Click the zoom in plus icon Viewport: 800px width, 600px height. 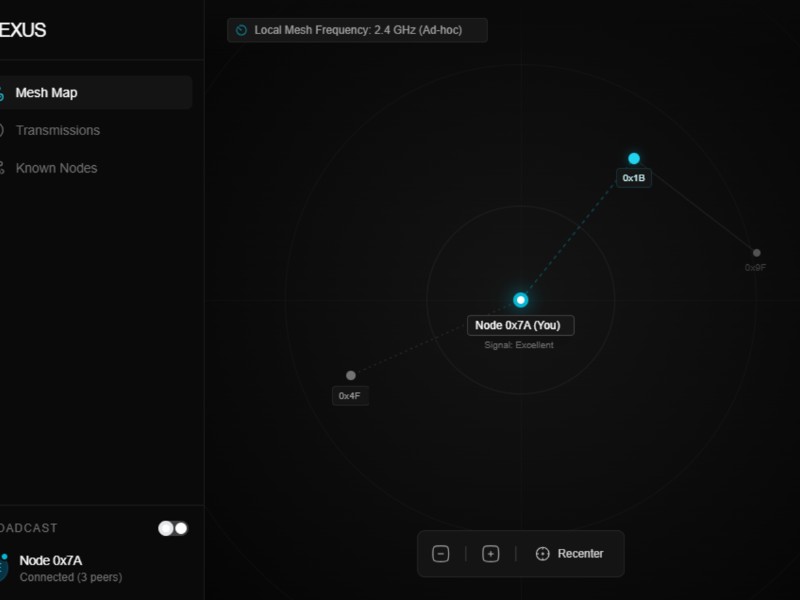(490, 554)
